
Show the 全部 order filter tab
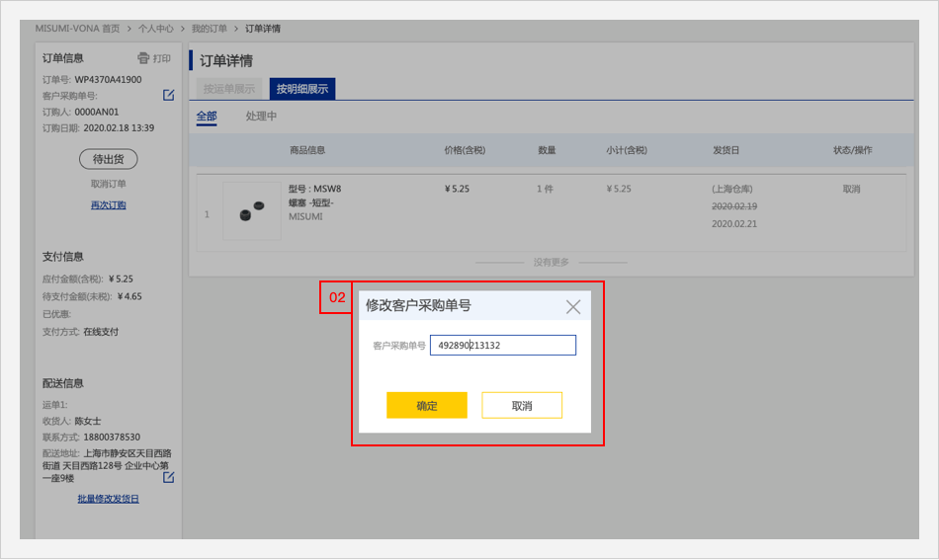coord(206,117)
